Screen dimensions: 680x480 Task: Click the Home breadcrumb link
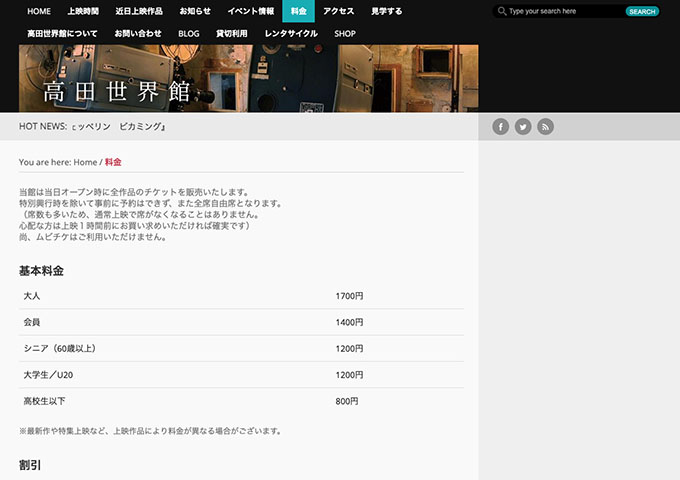(85, 162)
